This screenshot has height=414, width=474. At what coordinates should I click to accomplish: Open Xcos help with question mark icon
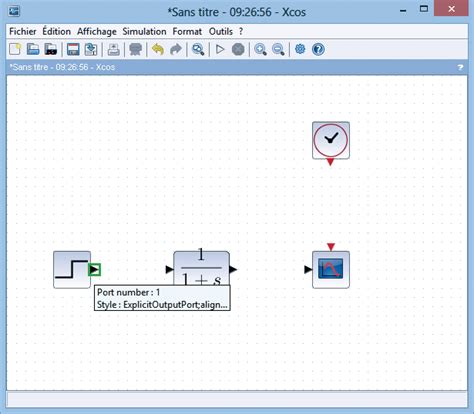(x=318, y=49)
